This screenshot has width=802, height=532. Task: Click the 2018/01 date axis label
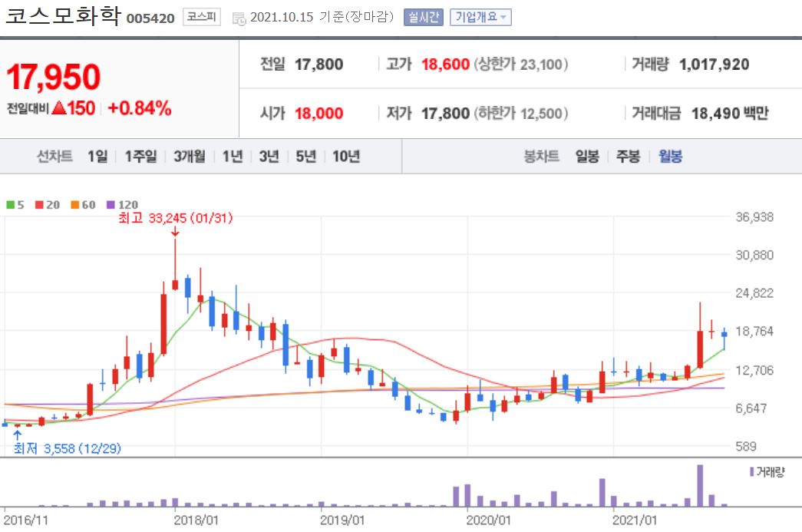(x=196, y=520)
